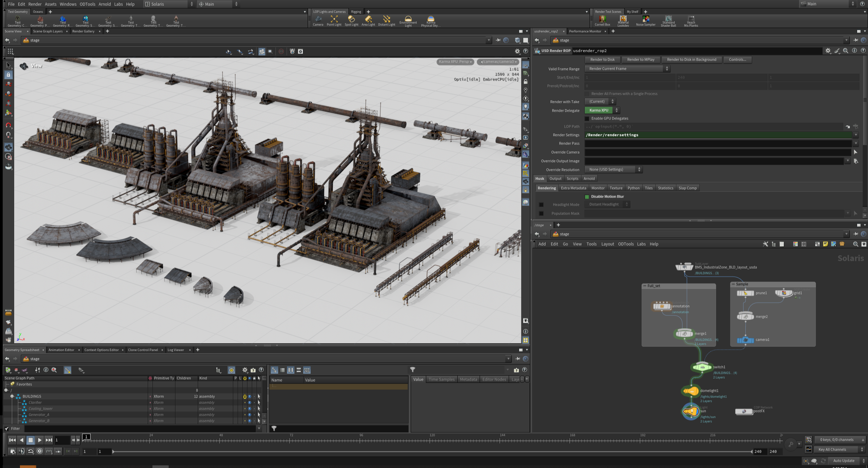This screenshot has width=868, height=468.
Task: Toggle visibility of Cooling_tower prim
Action: [249, 409]
